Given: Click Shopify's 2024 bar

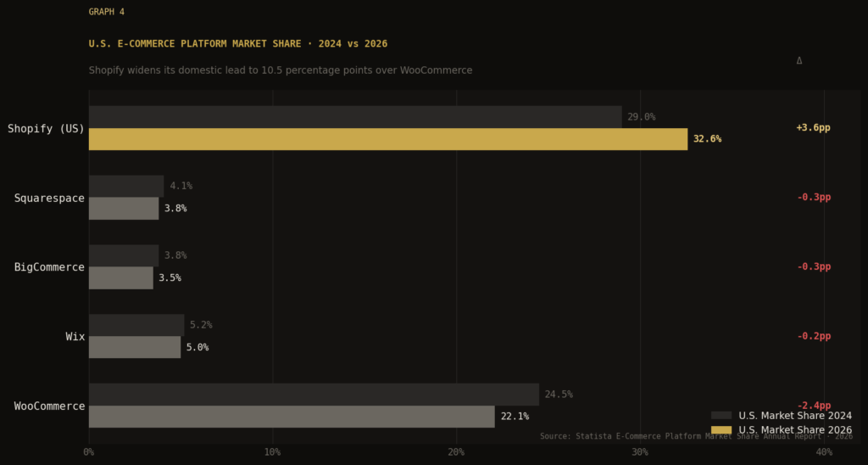Looking at the screenshot, I should point(355,117).
